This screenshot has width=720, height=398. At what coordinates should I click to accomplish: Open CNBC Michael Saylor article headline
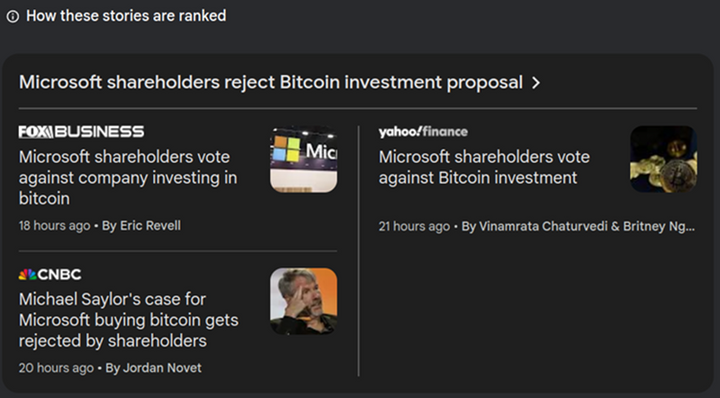pos(129,320)
